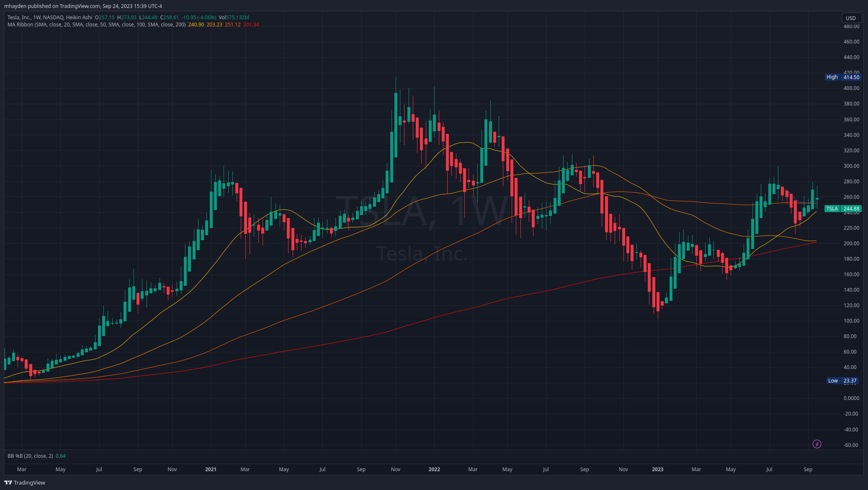The width and height of the screenshot is (868, 490).
Task: Click the purple lightning bolt icon
Action: [816, 444]
